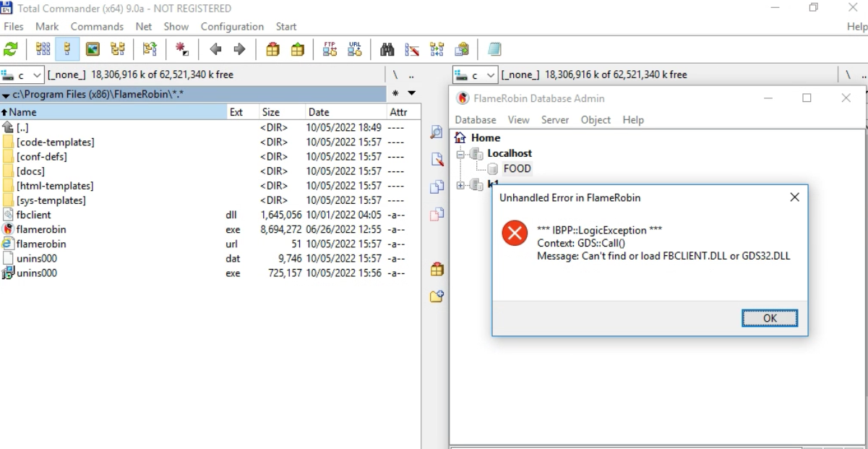Sort the left panel by the Name column
The height and width of the screenshot is (449, 868).
pyautogui.click(x=113, y=112)
